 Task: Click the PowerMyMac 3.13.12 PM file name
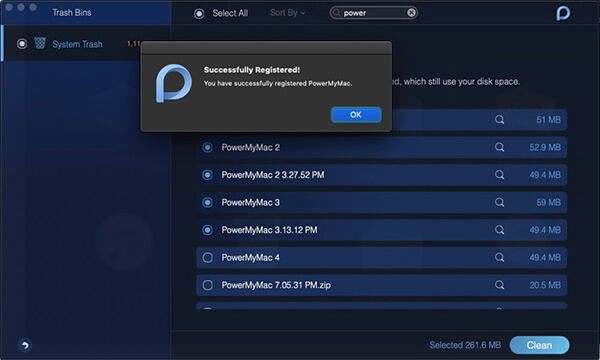coord(269,230)
